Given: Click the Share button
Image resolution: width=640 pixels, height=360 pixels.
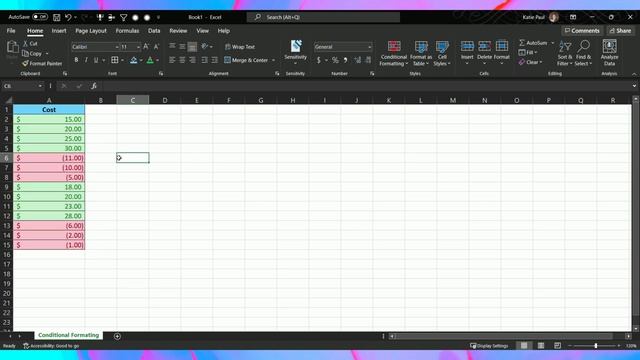Looking at the screenshot, I should click(x=620, y=31).
